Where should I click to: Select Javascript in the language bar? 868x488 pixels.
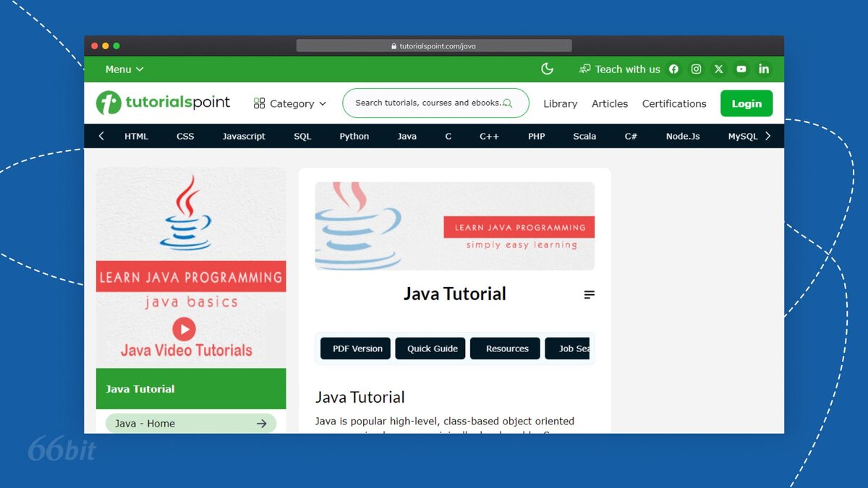click(244, 136)
